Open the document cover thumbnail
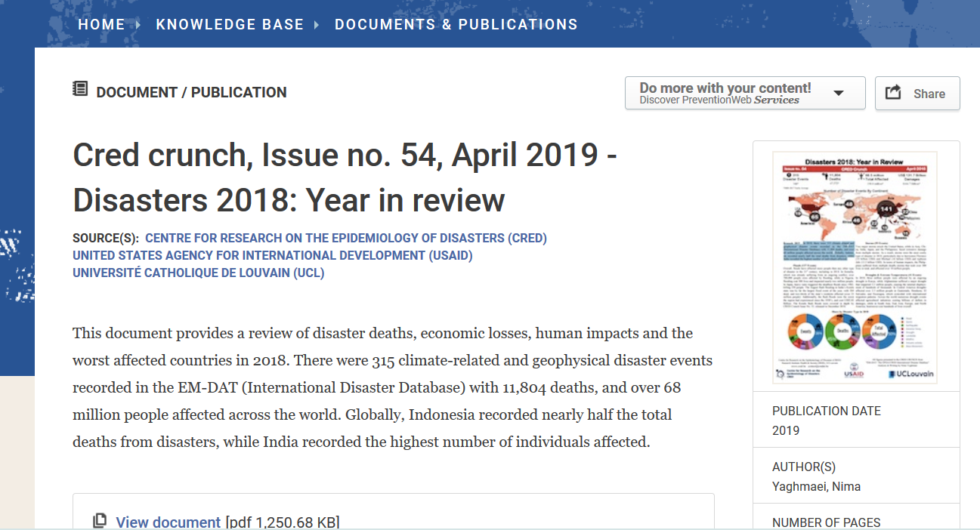980x530 pixels. pos(855,267)
